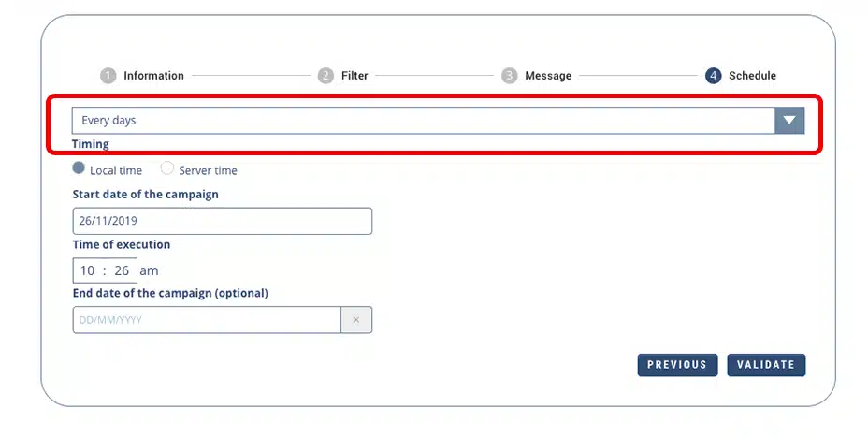Click the minutes value in execution time
868x438 pixels.
coord(122,270)
